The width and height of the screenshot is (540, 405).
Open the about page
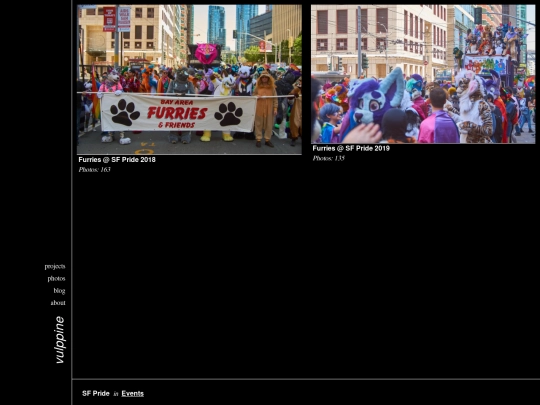58,303
